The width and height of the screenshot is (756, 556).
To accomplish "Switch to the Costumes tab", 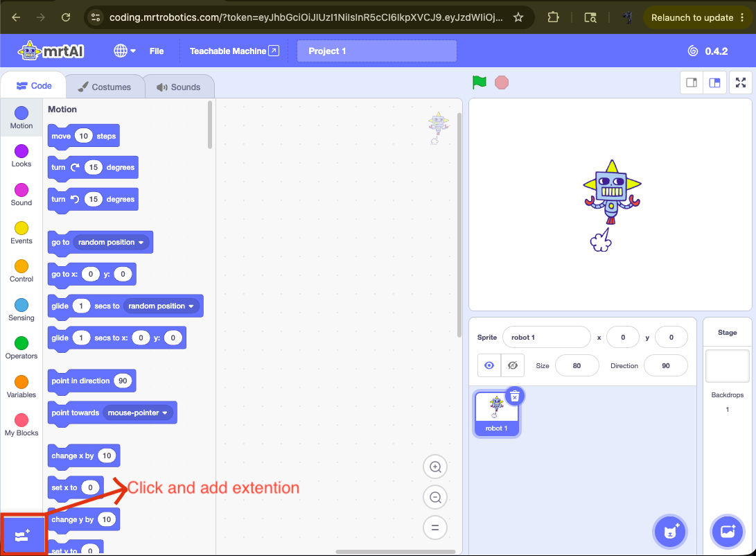I will (105, 87).
